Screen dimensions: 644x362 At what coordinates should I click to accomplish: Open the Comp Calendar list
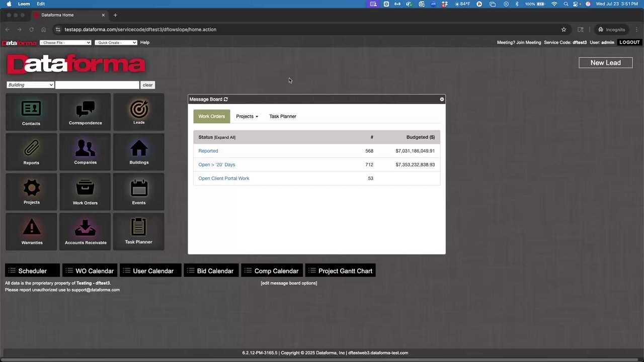[x=272, y=271]
